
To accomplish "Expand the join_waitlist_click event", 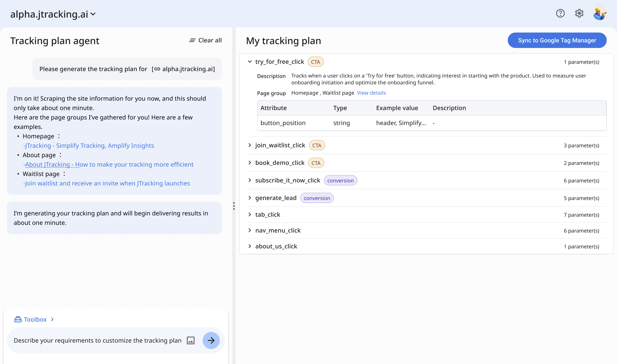I will tap(250, 145).
